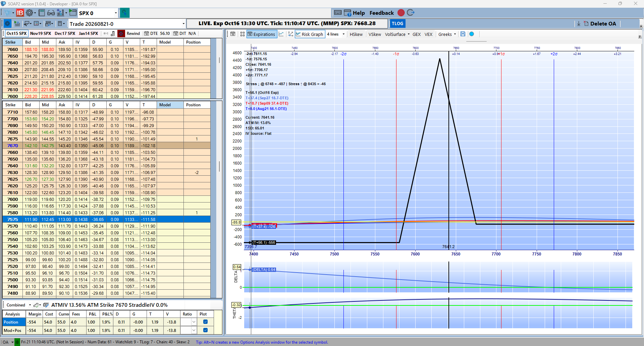Select the Jan14 SPX expiration tab
This screenshot has width=644, height=346.
point(88,33)
